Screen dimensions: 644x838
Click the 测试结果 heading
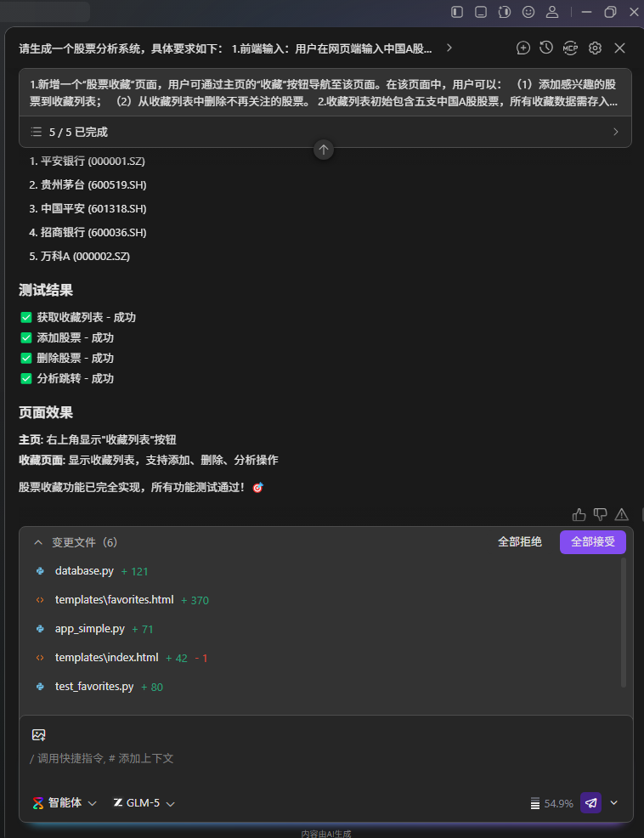46,290
